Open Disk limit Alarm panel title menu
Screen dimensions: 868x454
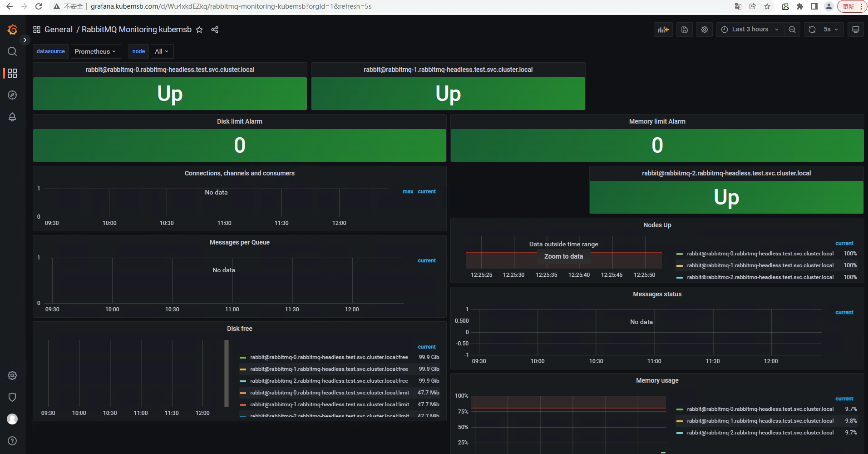240,121
